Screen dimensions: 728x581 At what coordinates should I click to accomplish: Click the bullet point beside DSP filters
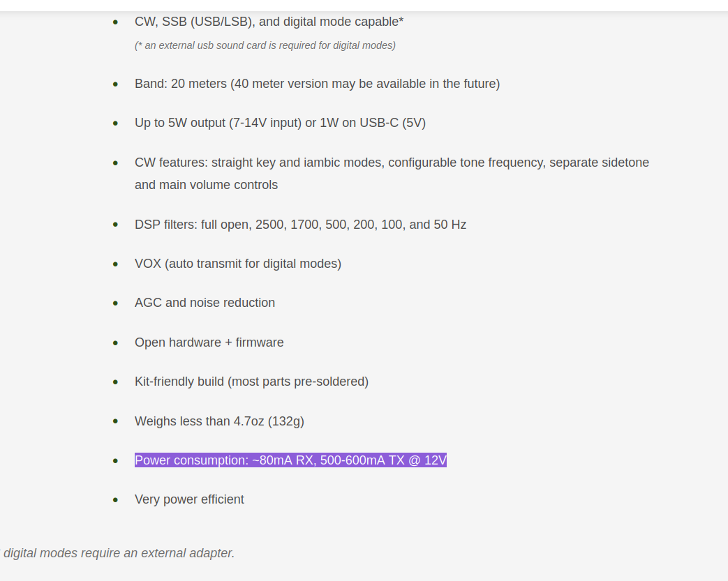click(116, 225)
